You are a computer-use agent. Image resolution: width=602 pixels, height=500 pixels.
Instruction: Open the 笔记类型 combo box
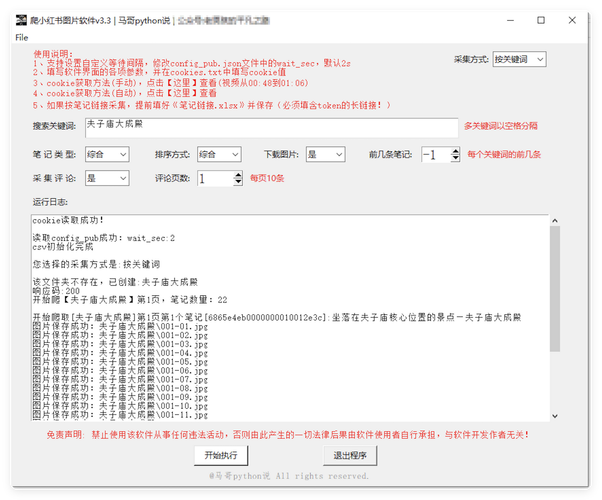pyautogui.click(x=107, y=154)
